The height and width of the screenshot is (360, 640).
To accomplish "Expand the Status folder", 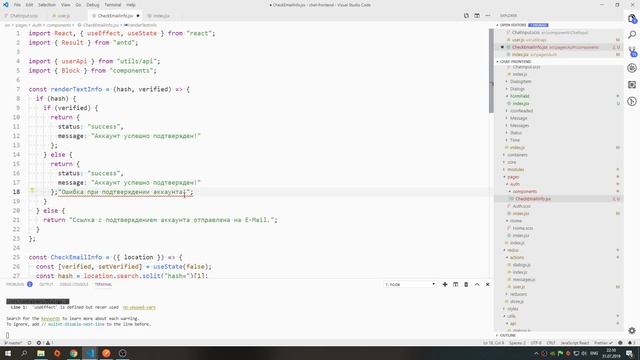I will [x=516, y=133].
